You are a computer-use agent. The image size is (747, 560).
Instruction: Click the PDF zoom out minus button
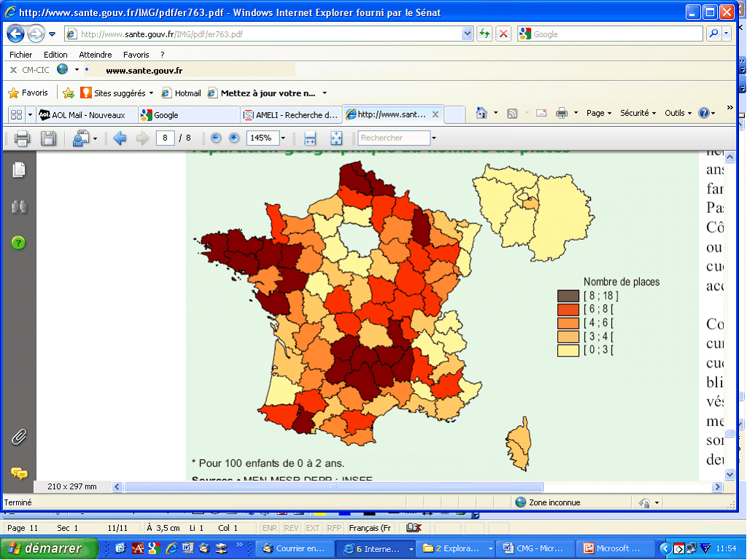(216, 138)
